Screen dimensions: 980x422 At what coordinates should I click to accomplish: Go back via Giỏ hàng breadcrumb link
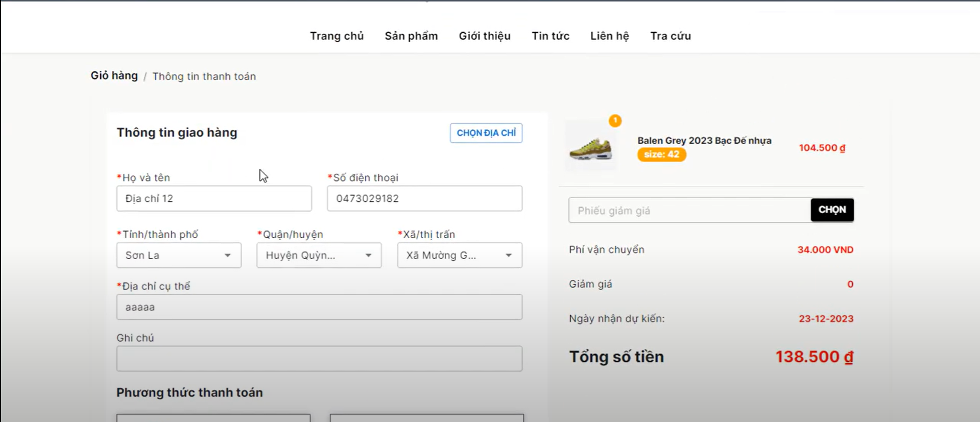pos(114,76)
